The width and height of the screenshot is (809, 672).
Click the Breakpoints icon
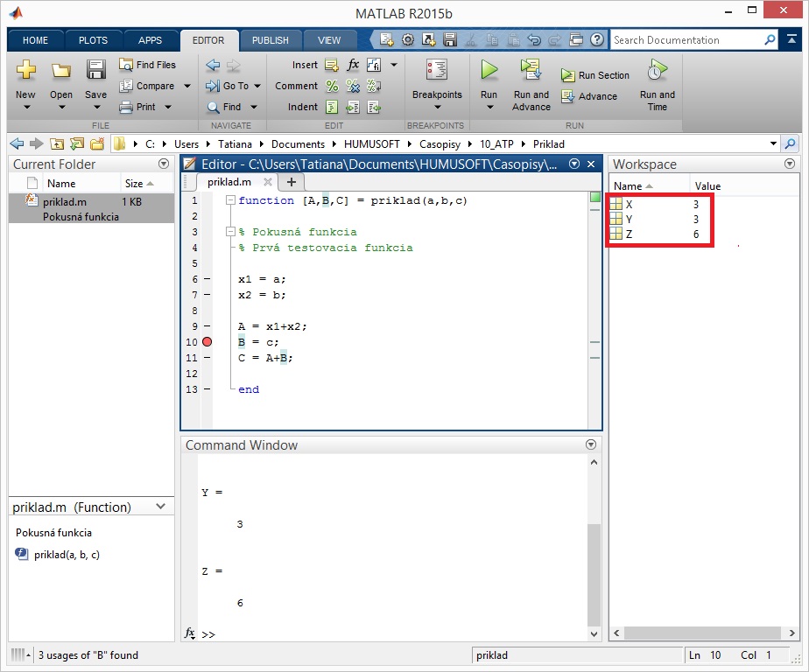pyautogui.click(x=437, y=69)
